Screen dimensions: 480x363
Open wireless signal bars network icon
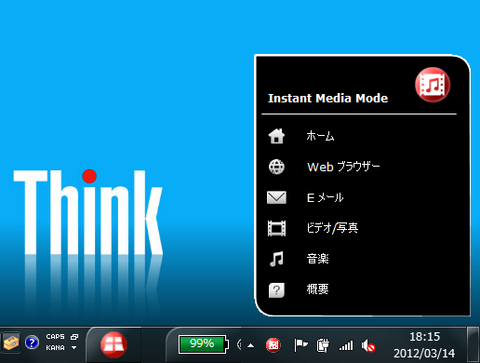click(346, 345)
